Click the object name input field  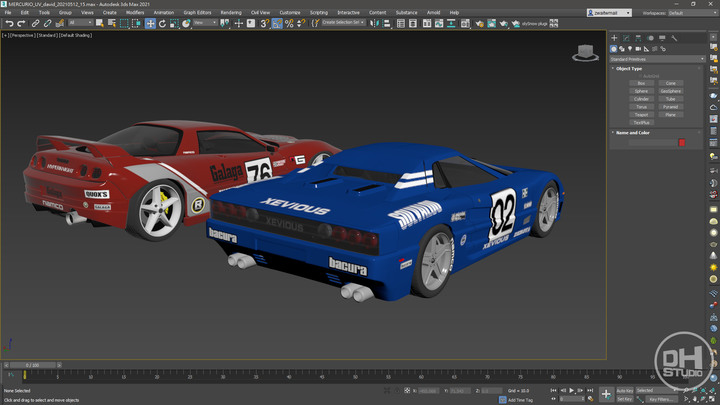click(x=652, y=143)
